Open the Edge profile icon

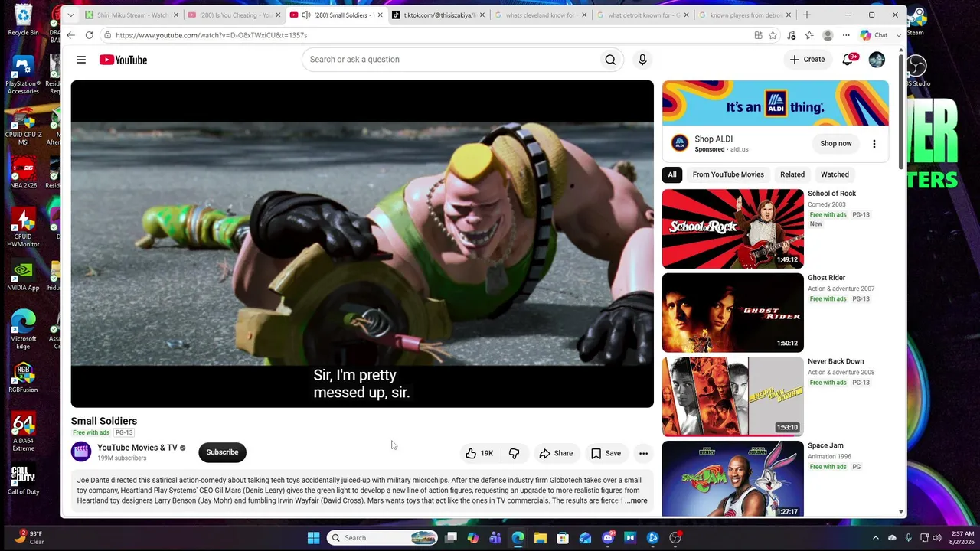tap(828, 35)
